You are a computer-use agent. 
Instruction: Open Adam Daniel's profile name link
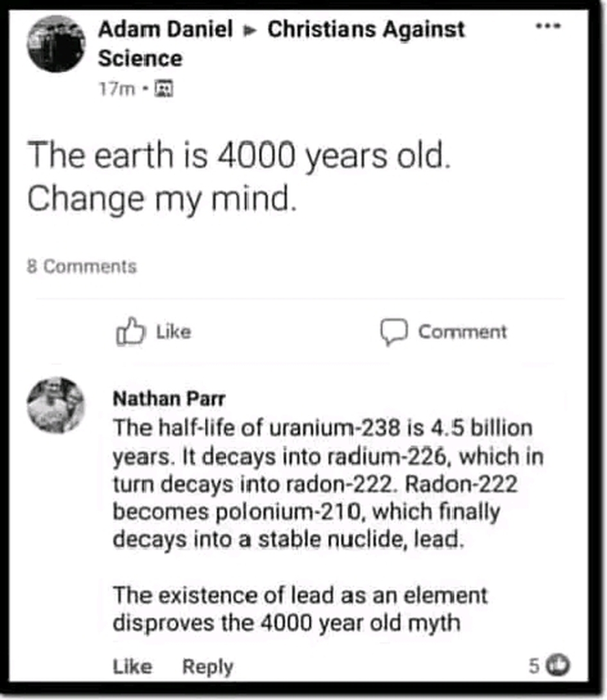click(x=165, y=29)
